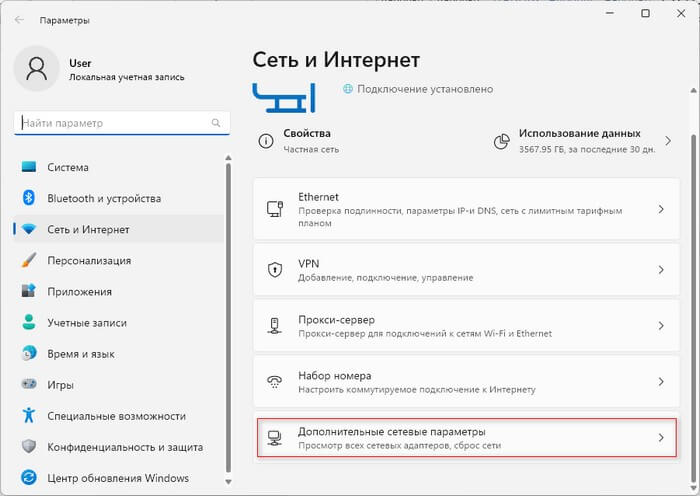Click the Центр обновления Windows sync icon
The width and height of the screenshot is (700, 496).
(29, 477)
